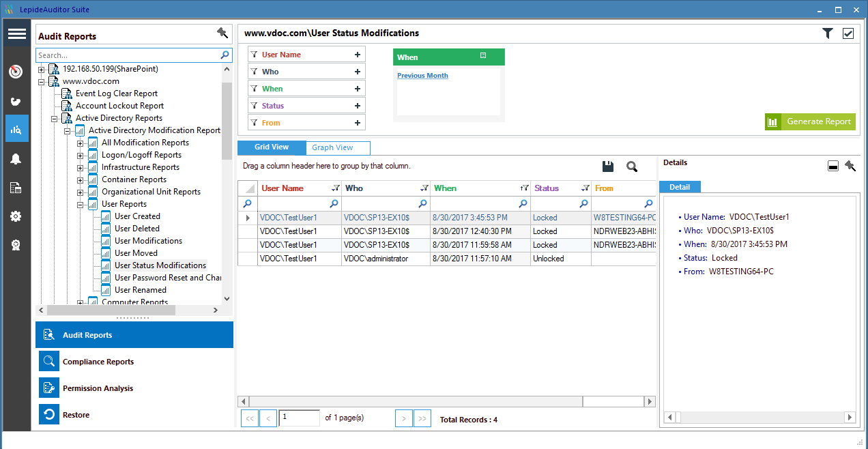Click the Who column filter icon
Viewport: 868px width, 449px height.
click(424, 188)
